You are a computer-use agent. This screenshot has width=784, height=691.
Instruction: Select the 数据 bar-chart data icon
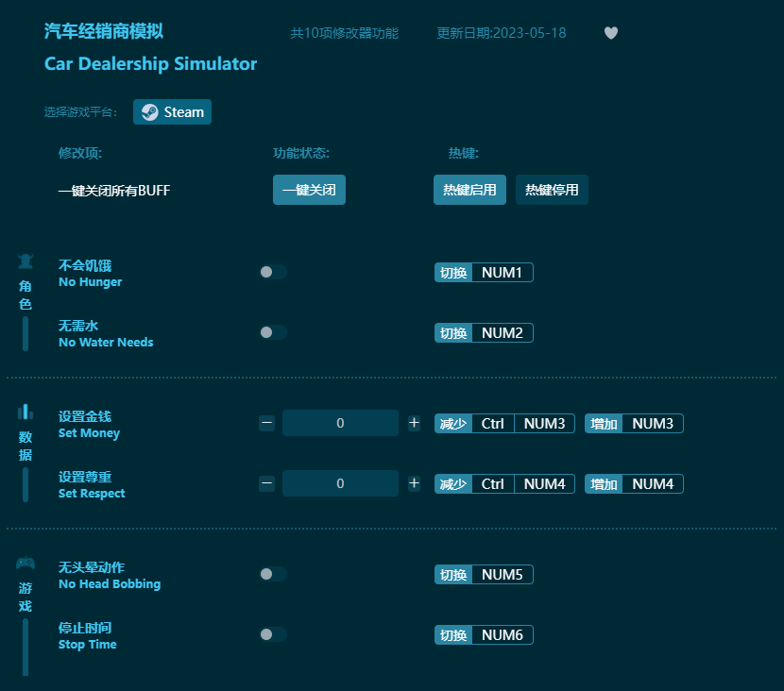[25, 413]
